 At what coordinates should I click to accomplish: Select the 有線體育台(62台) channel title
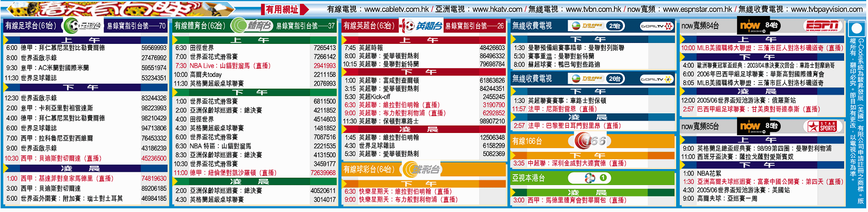point(200,26)
